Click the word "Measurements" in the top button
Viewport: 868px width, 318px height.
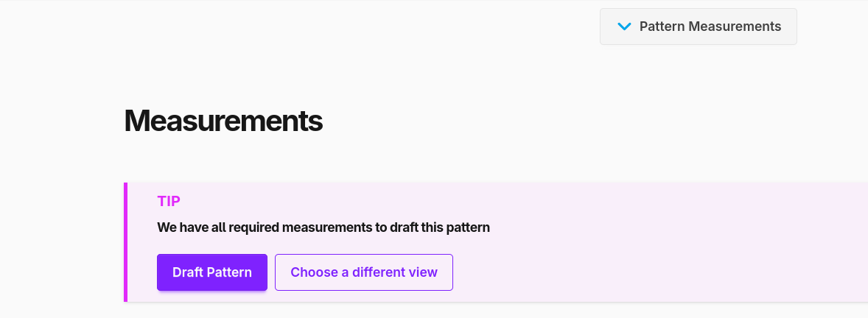735,26
